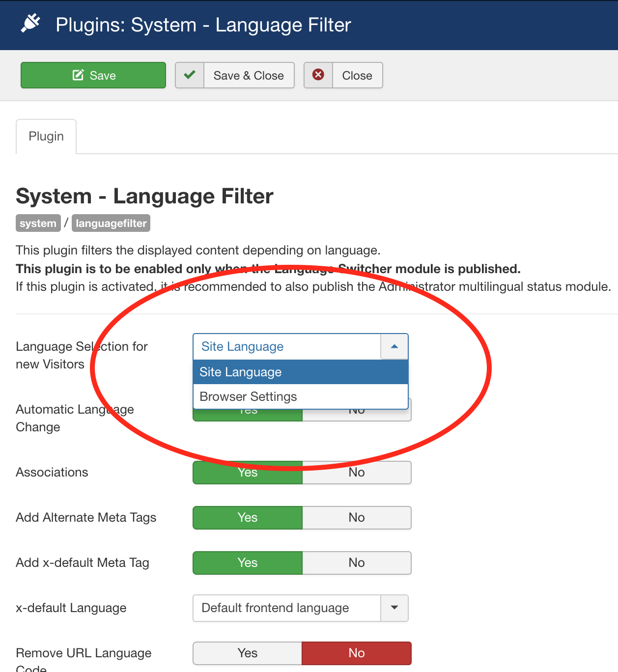This screenshot has width=618, height=672.
Task: Set Associations to No
Action: 357,473
